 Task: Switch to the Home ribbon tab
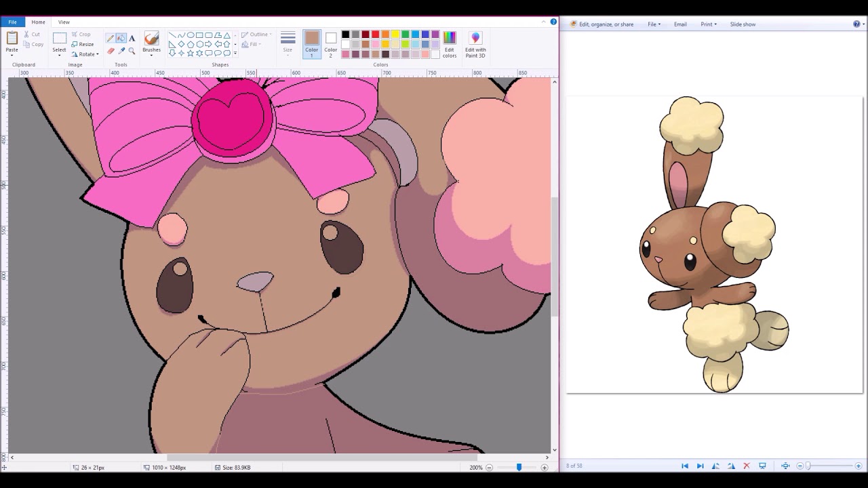pyautogui.click(x=38, y=22)
